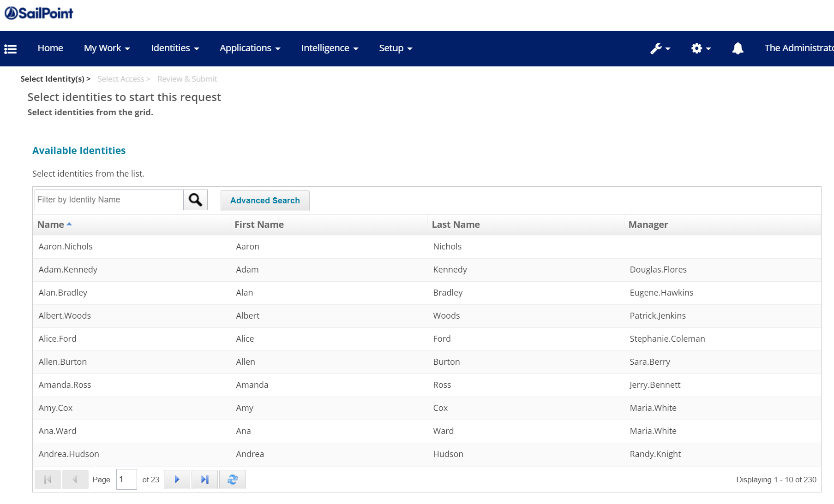
Task: Select the Andrea.Hudson identity row
Action: (x=427, y=454)
